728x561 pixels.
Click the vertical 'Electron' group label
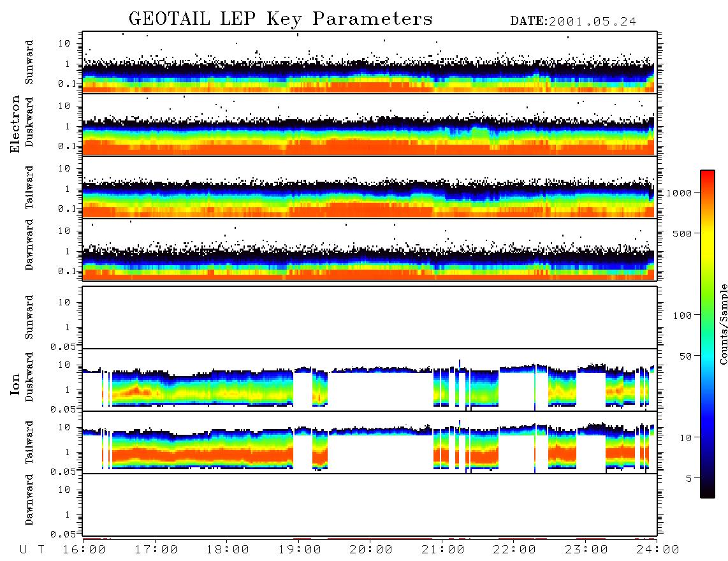coord(15,124)
